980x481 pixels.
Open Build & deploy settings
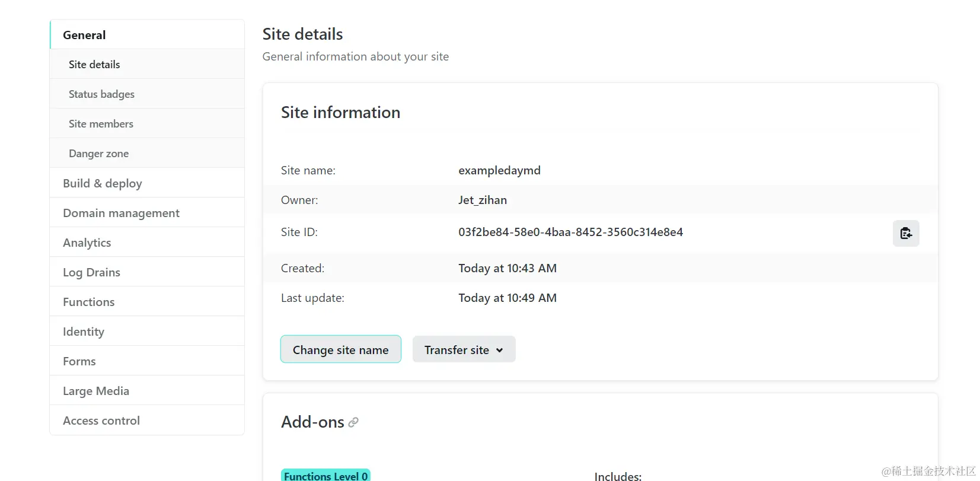click(147, 183)
